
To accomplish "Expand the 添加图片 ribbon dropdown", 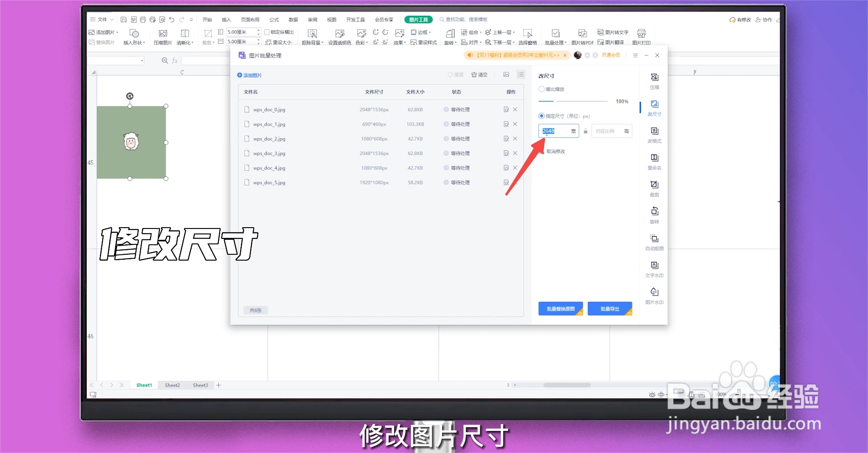I will [117, 33].
